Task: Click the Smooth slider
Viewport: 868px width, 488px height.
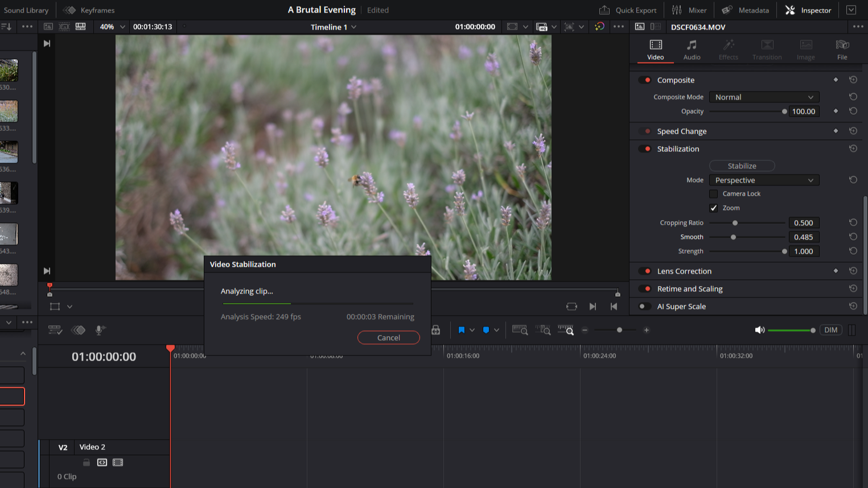Action: (747, 237)
